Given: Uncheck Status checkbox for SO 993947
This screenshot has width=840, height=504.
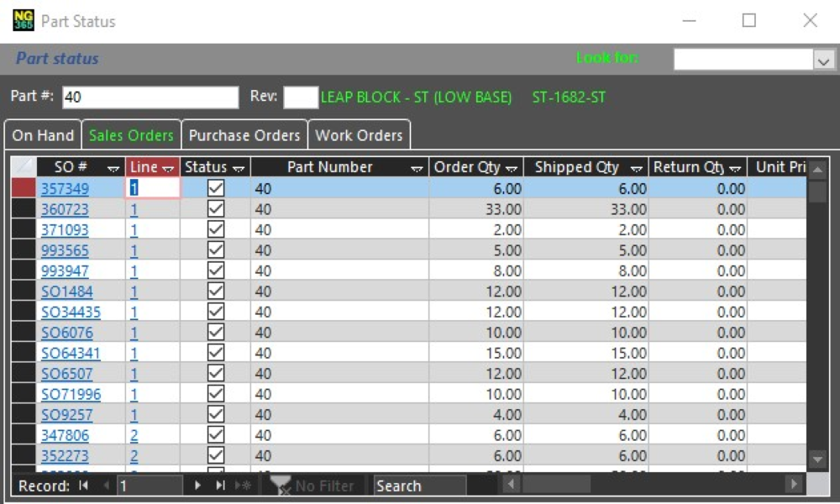Looking at the screenshot, I should click(x=216, y=270).
